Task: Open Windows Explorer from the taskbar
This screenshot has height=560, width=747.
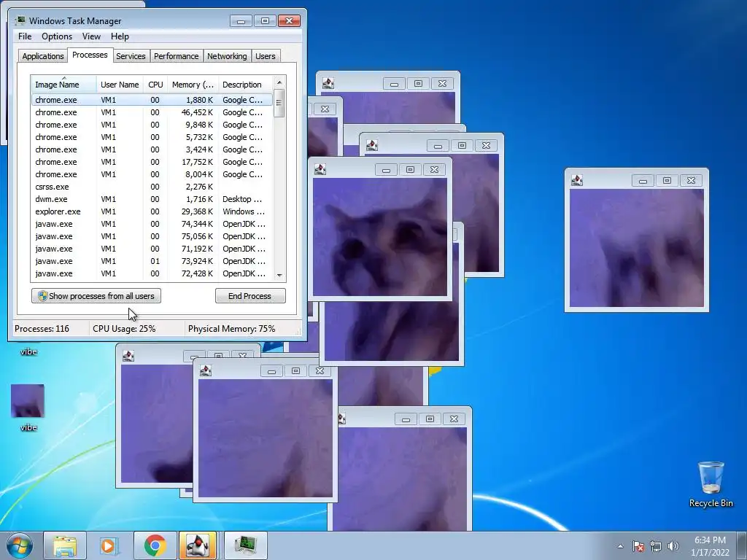Action: pyautogui.click(x=65, y=545)
